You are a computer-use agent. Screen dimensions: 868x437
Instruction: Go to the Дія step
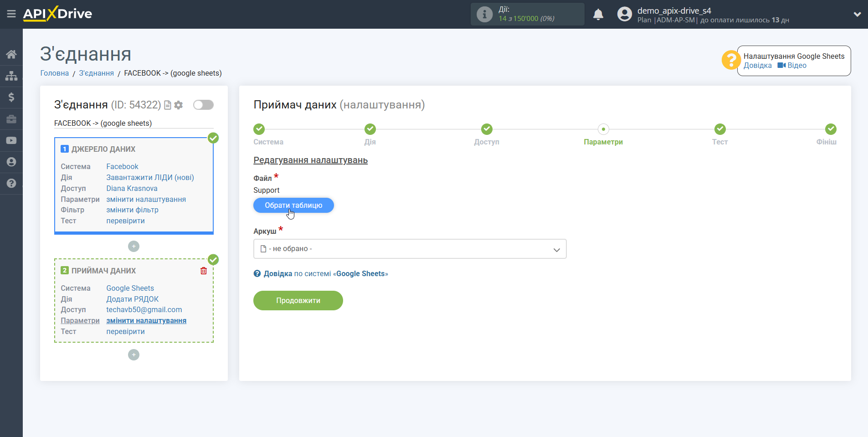370,129
